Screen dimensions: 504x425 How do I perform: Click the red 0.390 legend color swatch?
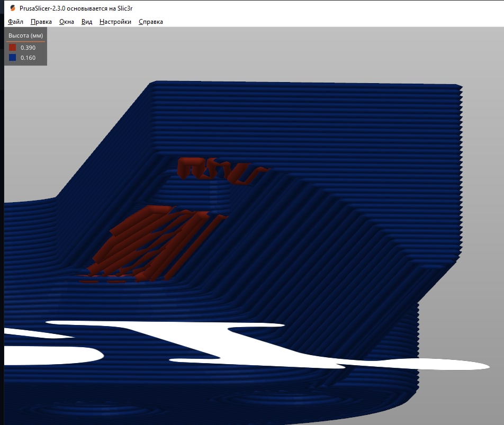tap(13, 48)
